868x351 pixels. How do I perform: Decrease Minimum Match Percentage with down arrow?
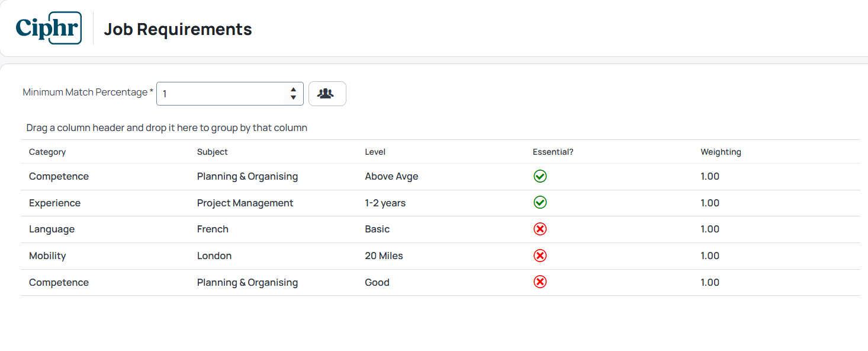293,97
